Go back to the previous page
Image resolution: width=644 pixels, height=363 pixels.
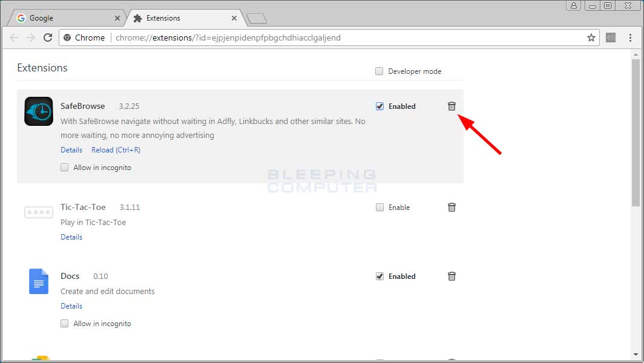click(x=14, y=38)
